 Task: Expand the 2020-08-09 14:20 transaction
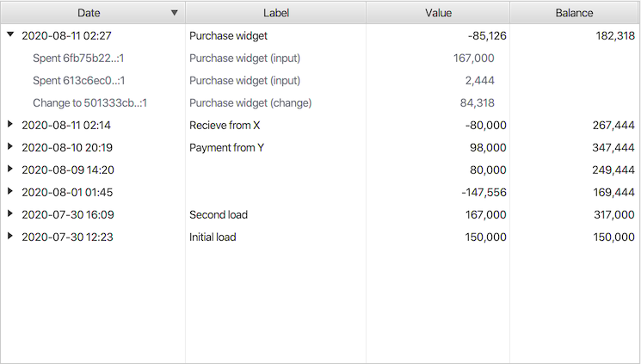pyautogui.click(x=10, y=170)
